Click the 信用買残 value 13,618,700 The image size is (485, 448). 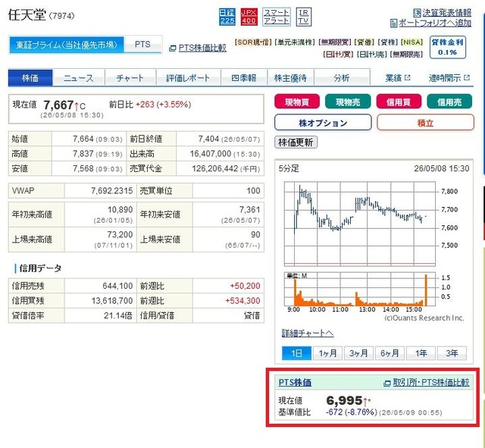pyautogui.click(x=112, y=301)
